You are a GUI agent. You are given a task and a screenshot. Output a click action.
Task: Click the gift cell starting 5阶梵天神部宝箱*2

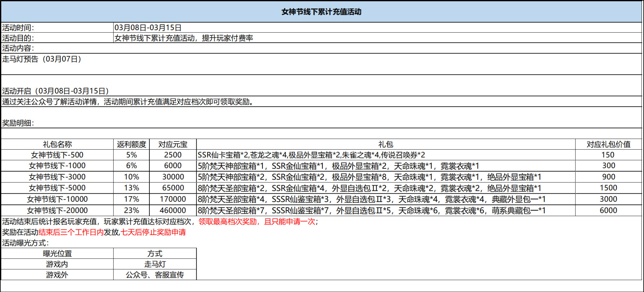(x=386, y=177)
